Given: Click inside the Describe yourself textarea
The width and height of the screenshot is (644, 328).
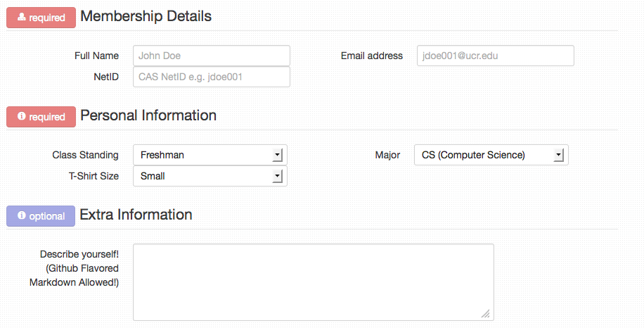Looking at the screenshot, I should point(314,282).
